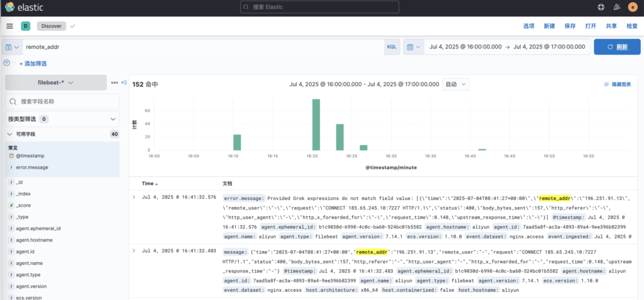Image resolution: width=644 pixels, height=300 pixels.
Task: Select the agent.id field
Action: tap(25, 252)
